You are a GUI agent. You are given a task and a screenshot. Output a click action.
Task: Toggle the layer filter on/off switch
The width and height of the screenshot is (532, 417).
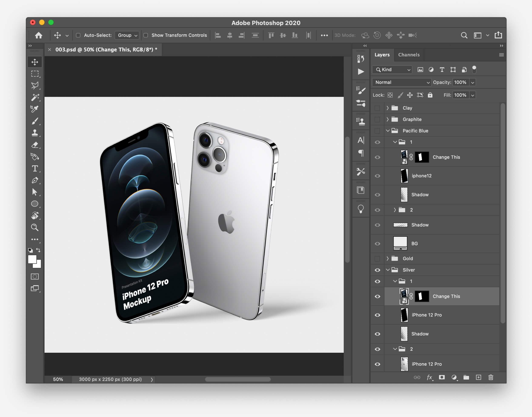click(x=474, y=70)
